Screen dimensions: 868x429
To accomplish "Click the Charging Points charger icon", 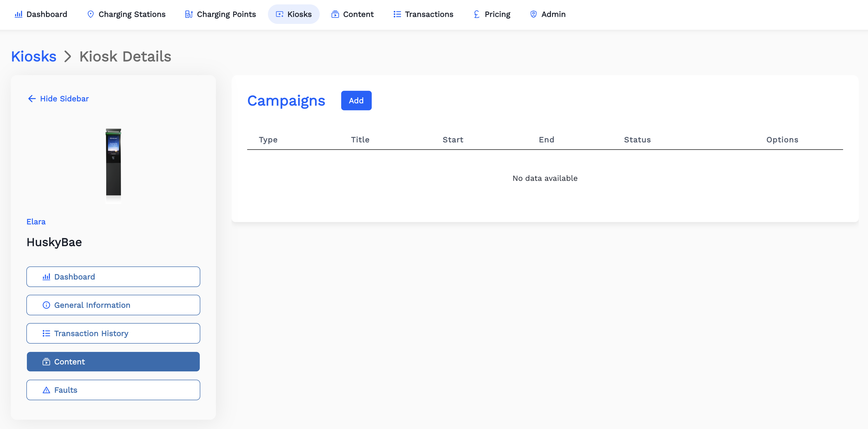I will 189,14.
